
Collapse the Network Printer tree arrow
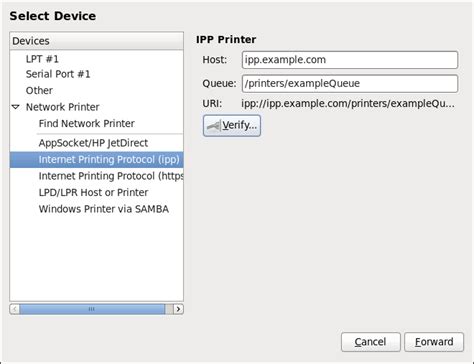15,107
